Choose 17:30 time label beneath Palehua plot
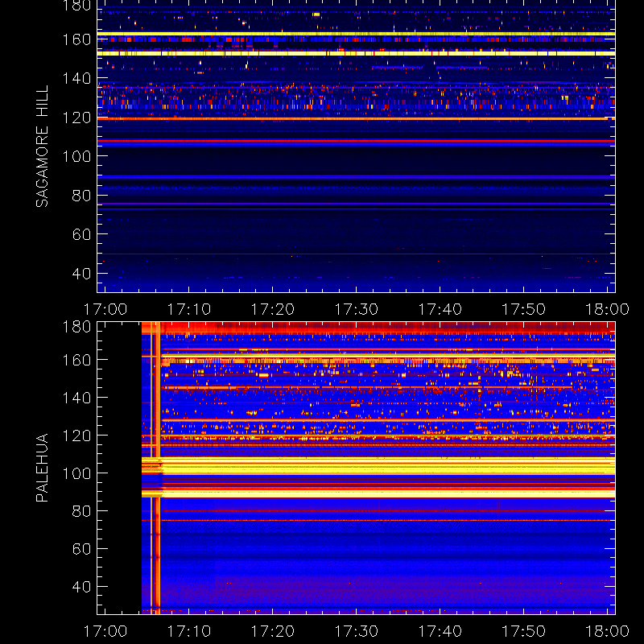 pos(357,631)
